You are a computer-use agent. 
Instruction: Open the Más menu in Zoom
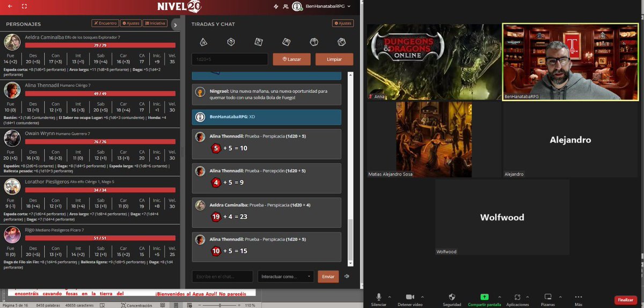[x=579, y=299]
